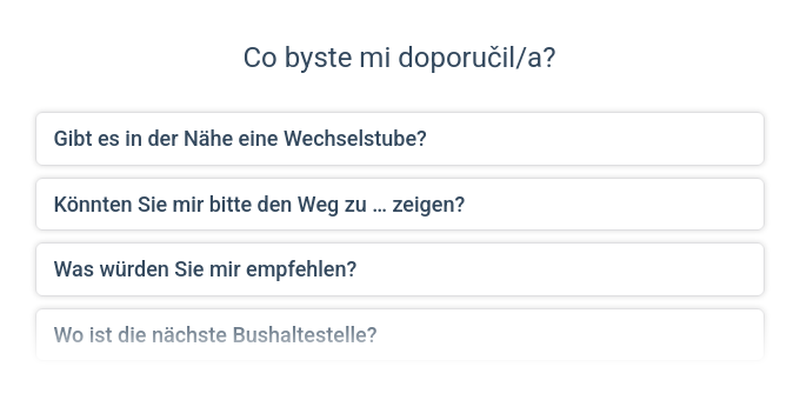The width and height of the screenshot is (800, 400).
Task: Answer with the "Sie mir empfehlen" sentence
Action: point(400,269)
